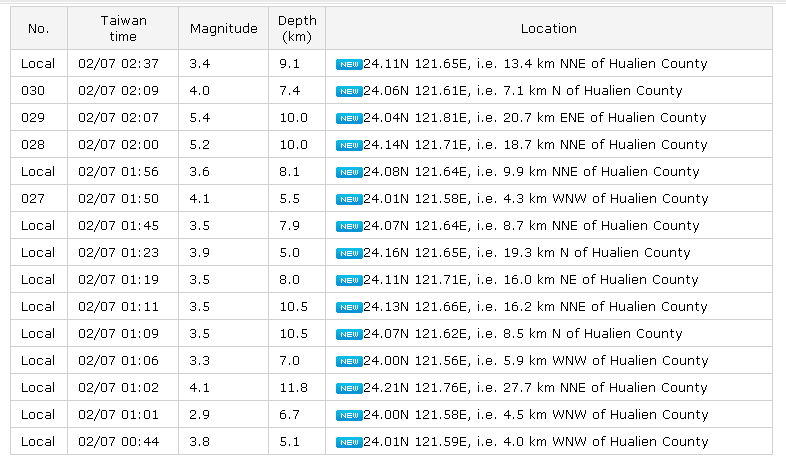Open location 18.7 km NNE of Hualien County
The image size is (786, 462).
tap(535, 145)
